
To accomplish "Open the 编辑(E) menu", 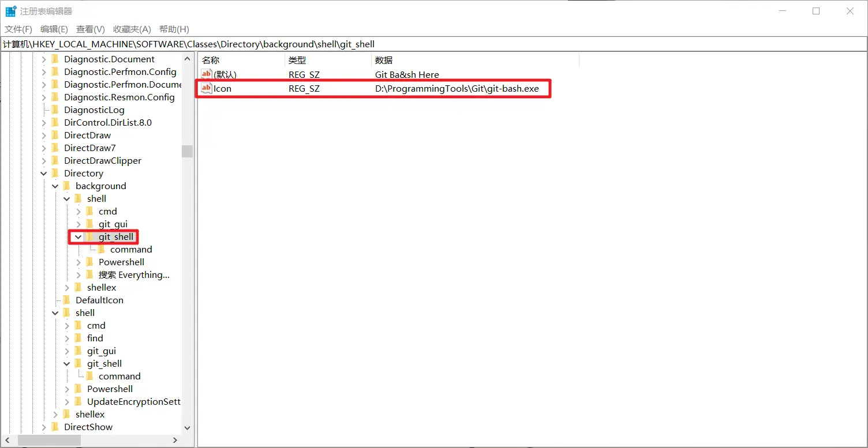I will 54,29.
